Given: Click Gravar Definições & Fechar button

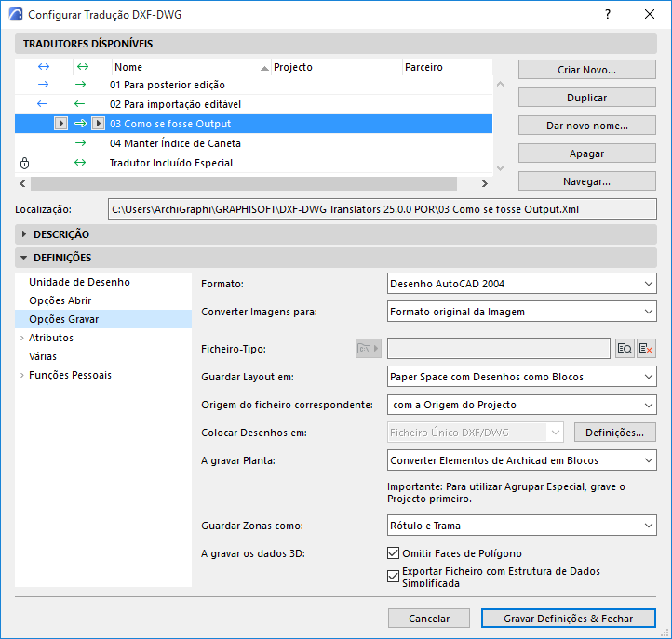Looking at the screenshot, I should click(569, 619).
